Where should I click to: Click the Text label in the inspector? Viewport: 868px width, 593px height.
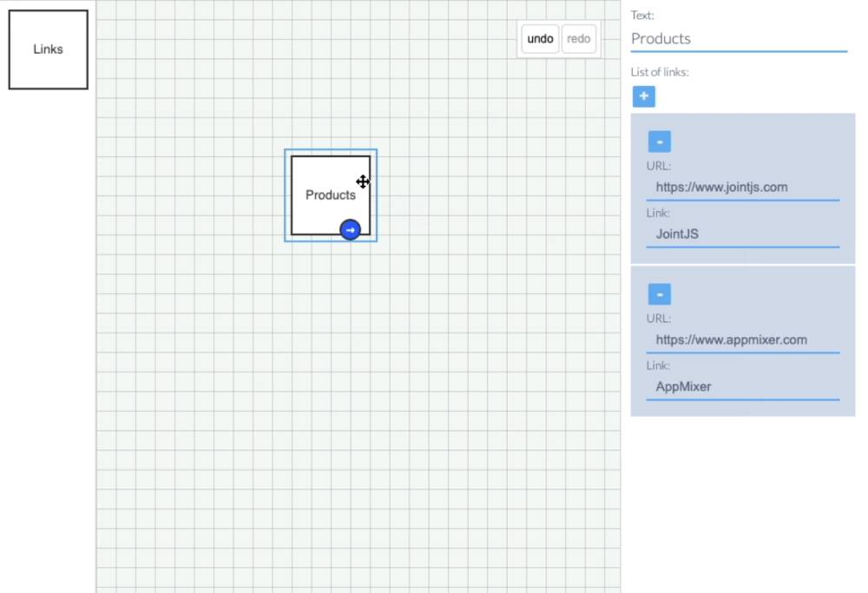click(x=641, y=15)
